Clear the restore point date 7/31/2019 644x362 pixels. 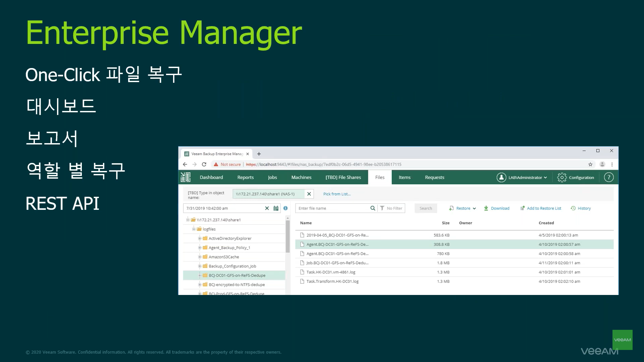pyautogui.click(x=267, y=208)
